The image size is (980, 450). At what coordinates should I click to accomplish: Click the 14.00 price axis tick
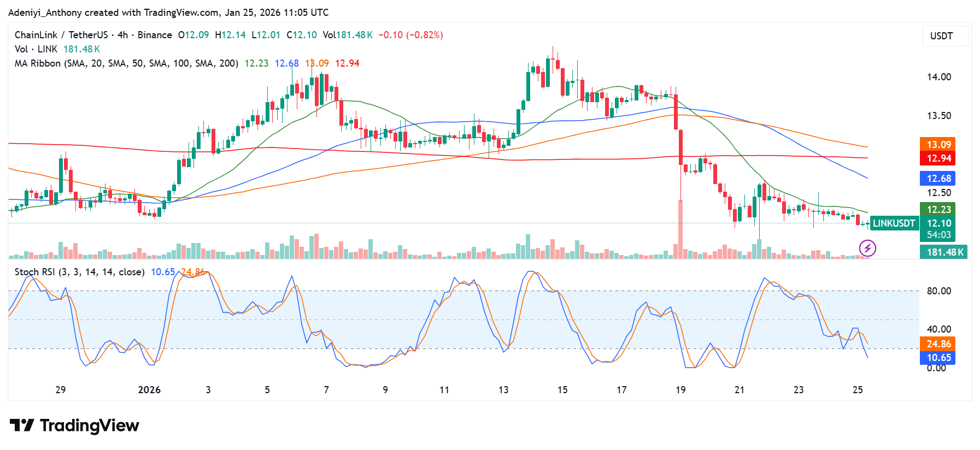[x=938, y=77]
